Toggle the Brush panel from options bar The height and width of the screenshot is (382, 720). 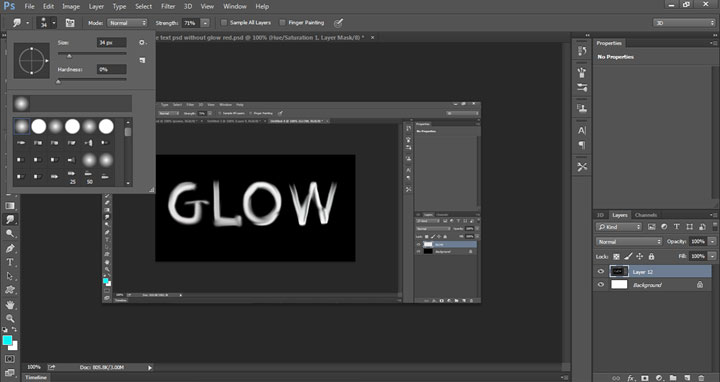70,22
